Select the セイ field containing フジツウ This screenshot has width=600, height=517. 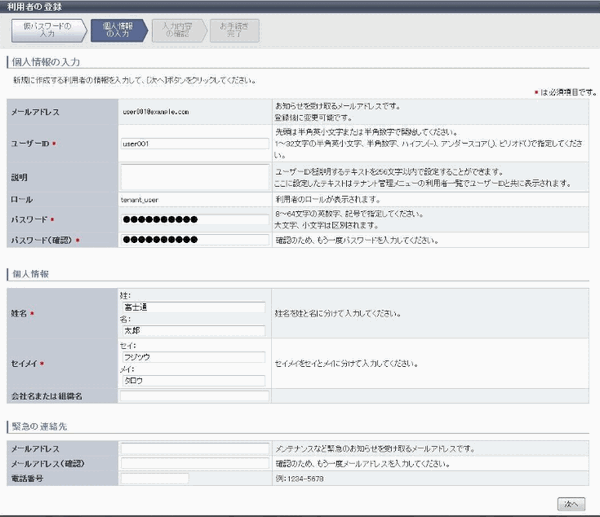pos(192,356)
